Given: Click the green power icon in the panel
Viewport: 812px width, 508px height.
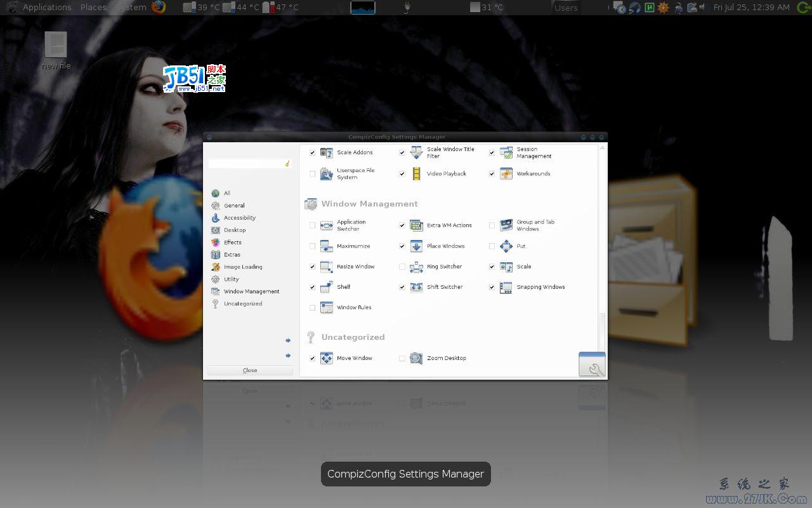Looking at the screenshot, I should coord(802,8).
